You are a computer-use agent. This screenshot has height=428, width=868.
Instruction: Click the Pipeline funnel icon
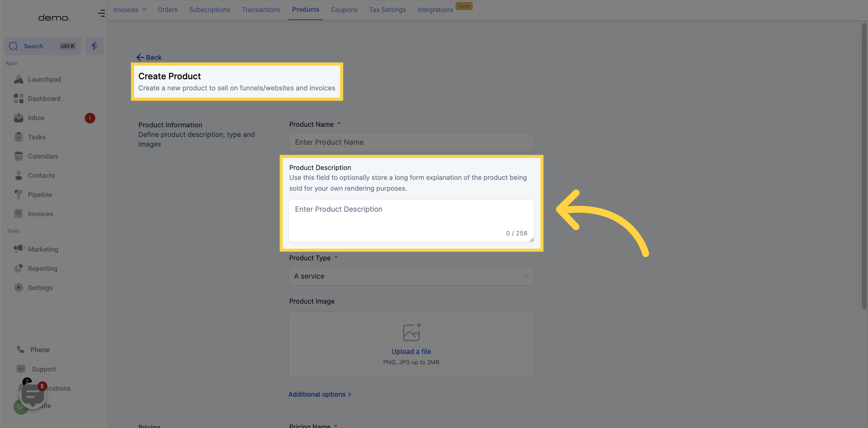tap(19, 195)
